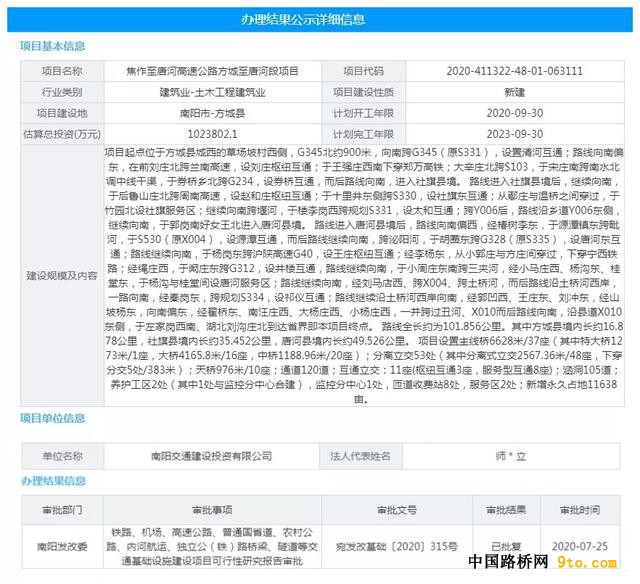This screenshot has width=640, height=584.
Task: Click the legal representative value 师*立
Action: [x=511, y=456]
